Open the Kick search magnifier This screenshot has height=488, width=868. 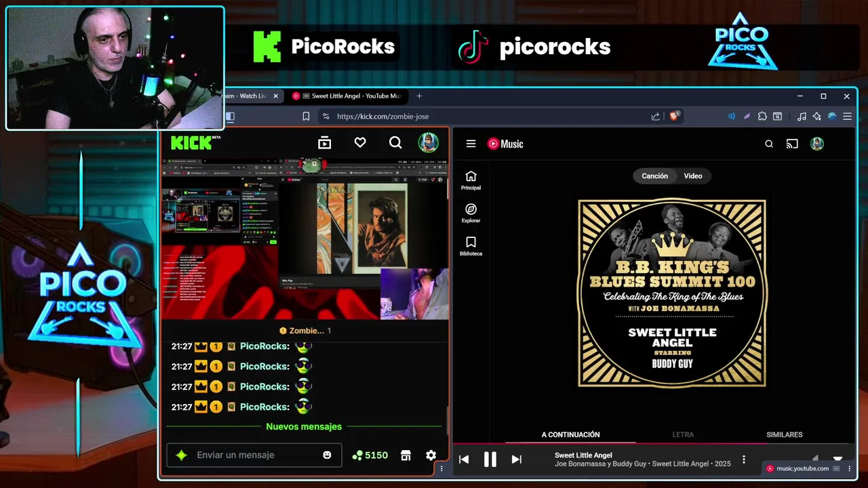point(395,142)
